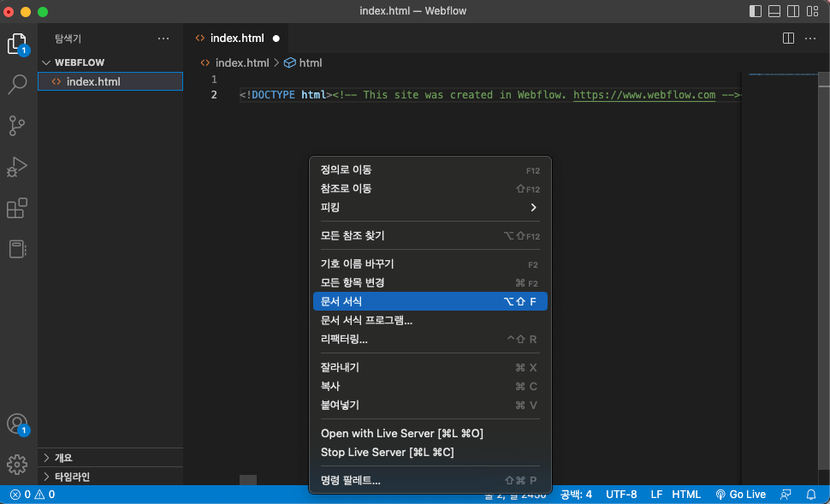This screenshot has height=504, width=830.
Task: Toggle secondary side bar layout icon
Action: 793,11
